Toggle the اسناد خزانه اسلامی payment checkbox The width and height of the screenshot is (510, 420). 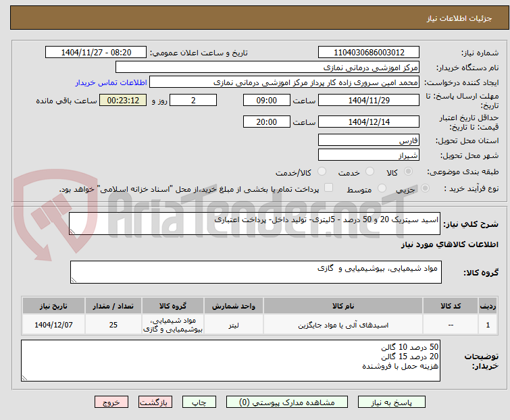point(329,188)
